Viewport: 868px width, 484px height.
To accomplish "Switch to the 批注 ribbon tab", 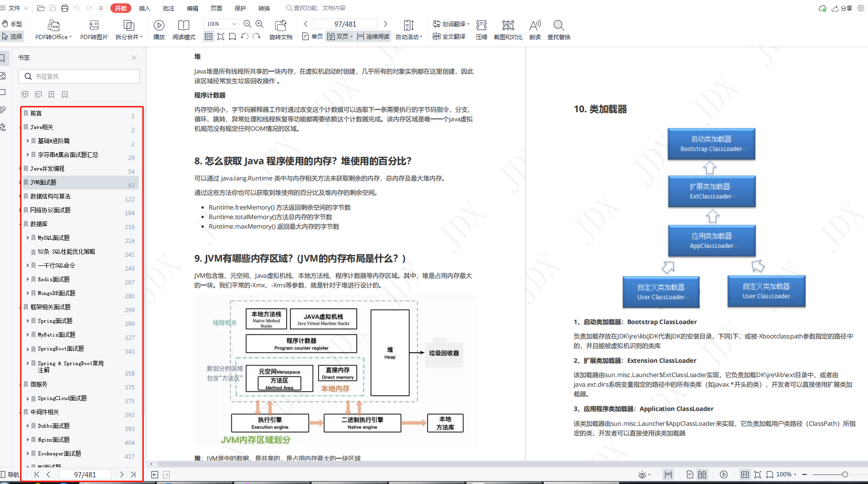I will pyautogui.click(x=169, y=8).
